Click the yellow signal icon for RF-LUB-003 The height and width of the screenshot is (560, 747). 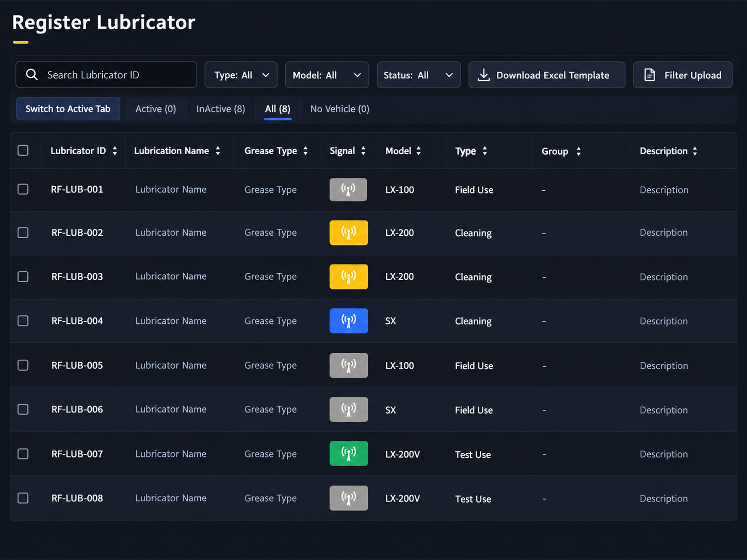(349, 277)
